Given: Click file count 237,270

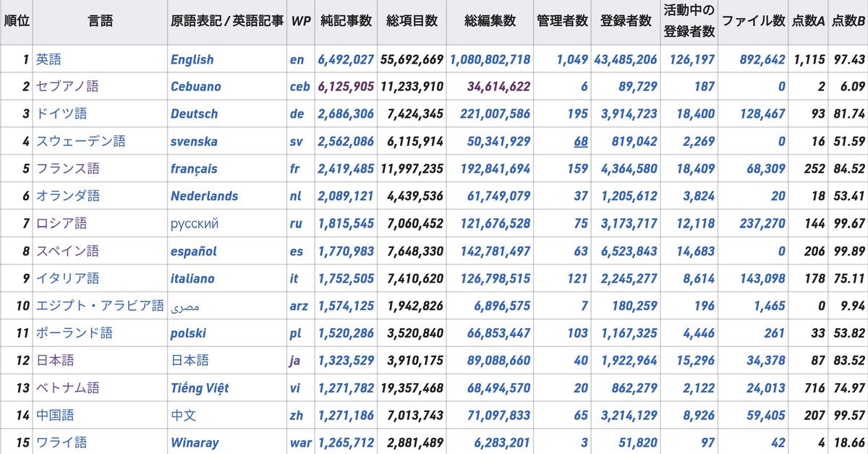Looking at the screenshot, I should click(762, 223).
